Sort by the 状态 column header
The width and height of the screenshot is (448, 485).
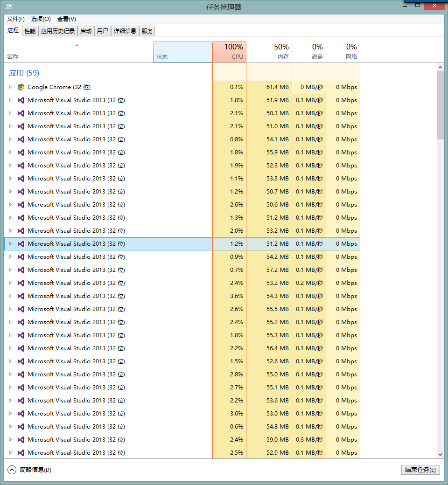[182, 52]
